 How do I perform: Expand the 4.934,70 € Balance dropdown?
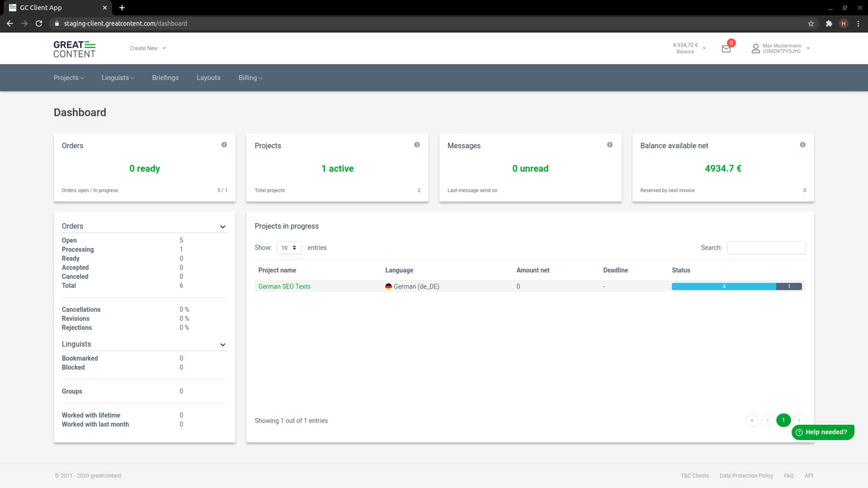pos(689,48)
